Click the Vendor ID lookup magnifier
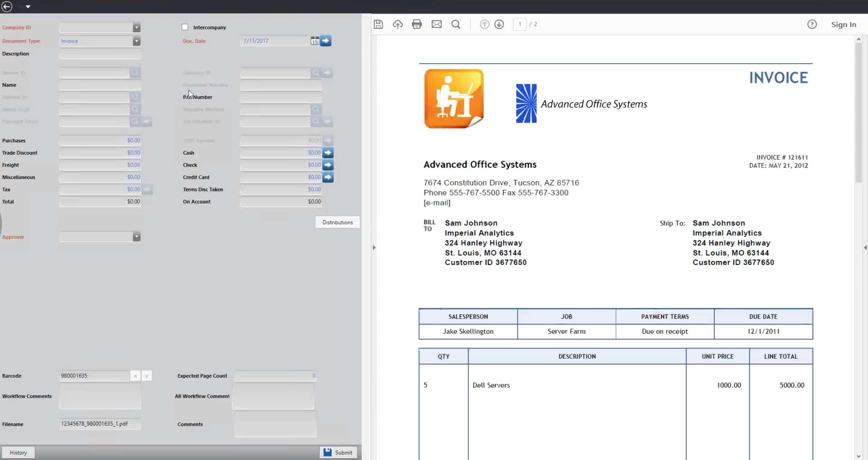The height and width of the screenshot is (460, 868). [135, 72]
